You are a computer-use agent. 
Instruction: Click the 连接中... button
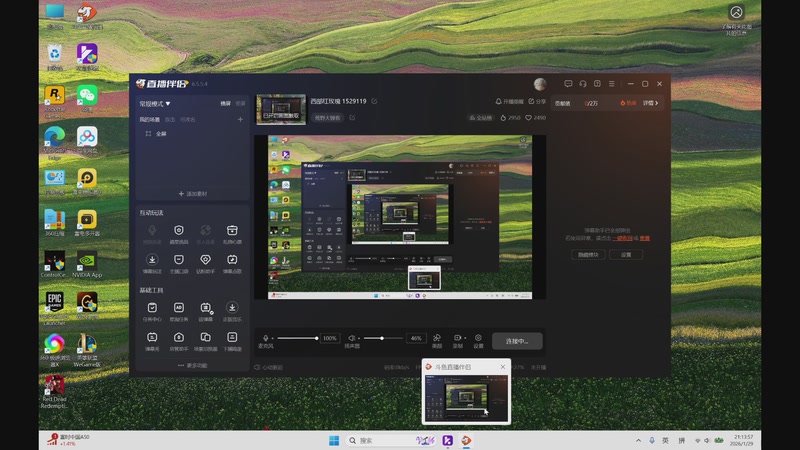point(517,341)
